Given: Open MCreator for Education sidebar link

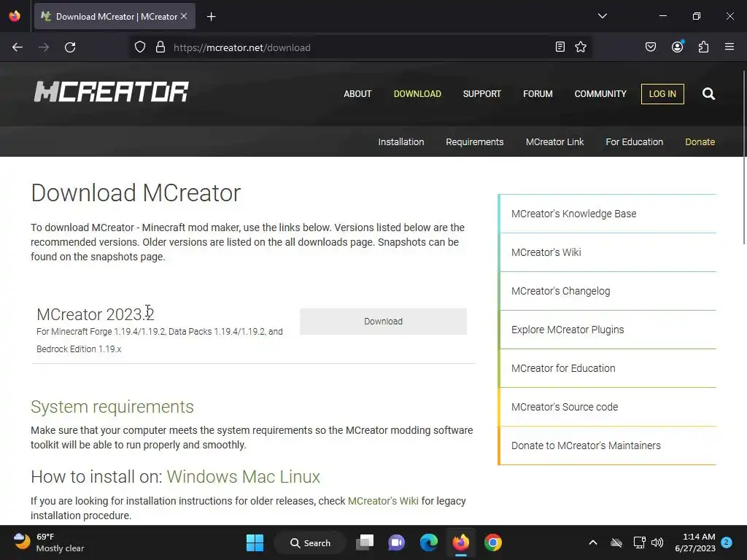Looking at the screenshot, I should (608, 368).
